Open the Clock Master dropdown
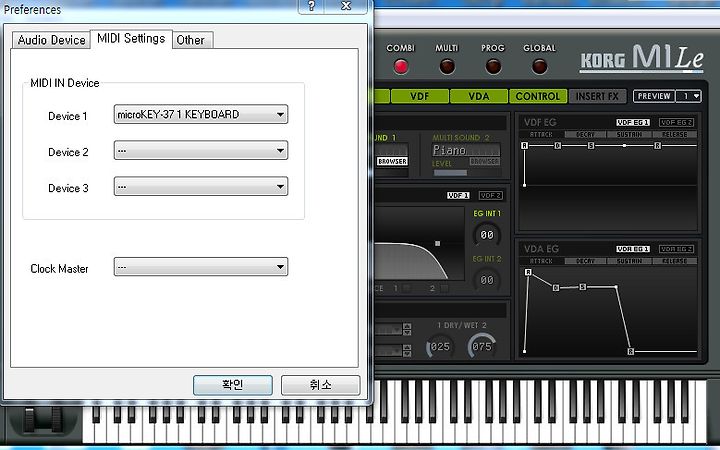The height and width of the screenshot is (450, 720). pyautogui.click(x=201, y=267)
